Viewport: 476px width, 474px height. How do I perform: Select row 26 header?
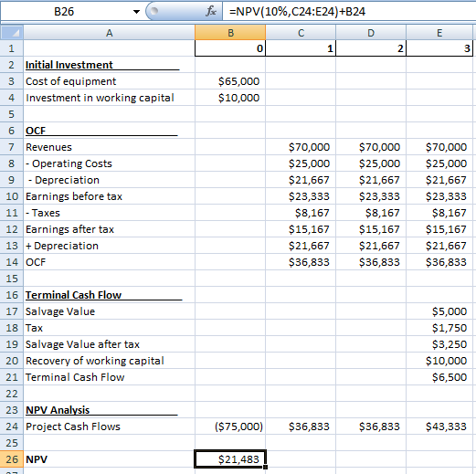(x=12, y=459)
